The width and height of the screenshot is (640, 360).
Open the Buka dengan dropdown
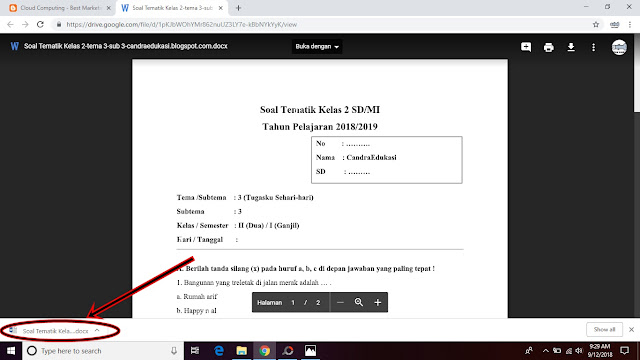tap(317, 47)
